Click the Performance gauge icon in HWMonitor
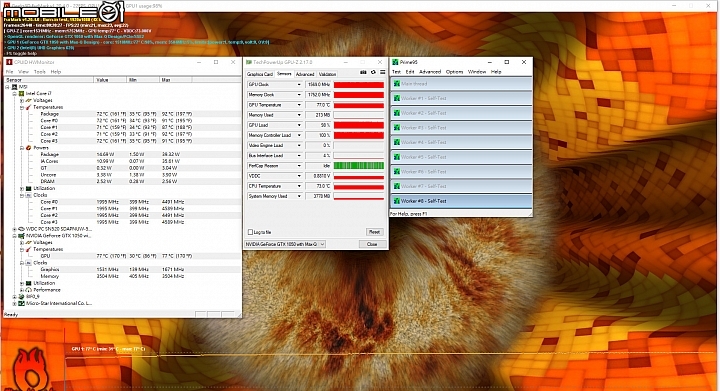 (28, 290)
